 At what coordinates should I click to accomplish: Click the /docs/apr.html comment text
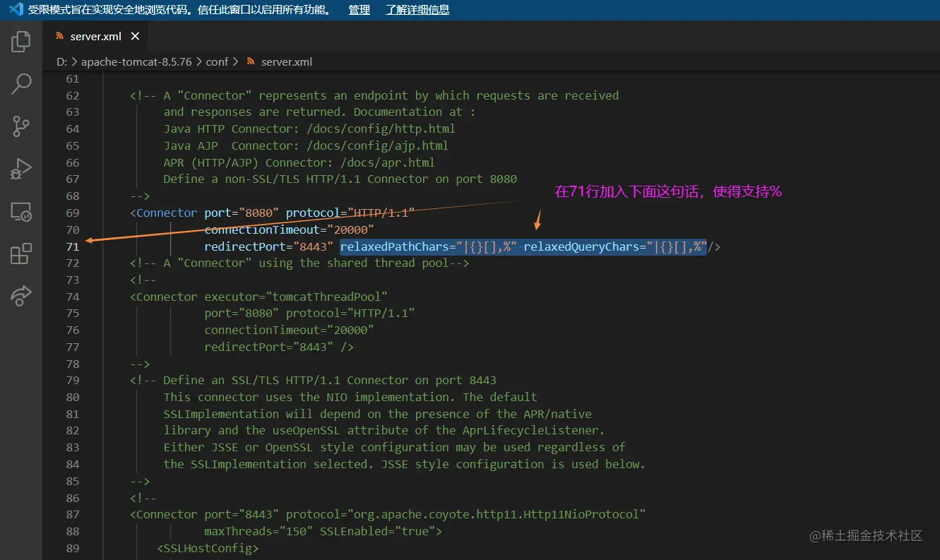pyautogui.click(x=388, y=162)
